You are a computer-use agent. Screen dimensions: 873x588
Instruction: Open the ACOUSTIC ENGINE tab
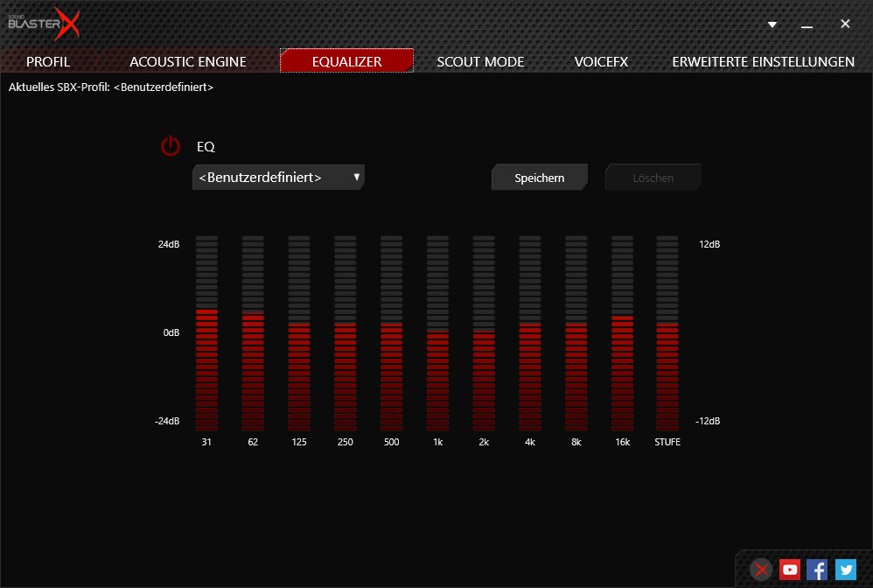[188, 62]
